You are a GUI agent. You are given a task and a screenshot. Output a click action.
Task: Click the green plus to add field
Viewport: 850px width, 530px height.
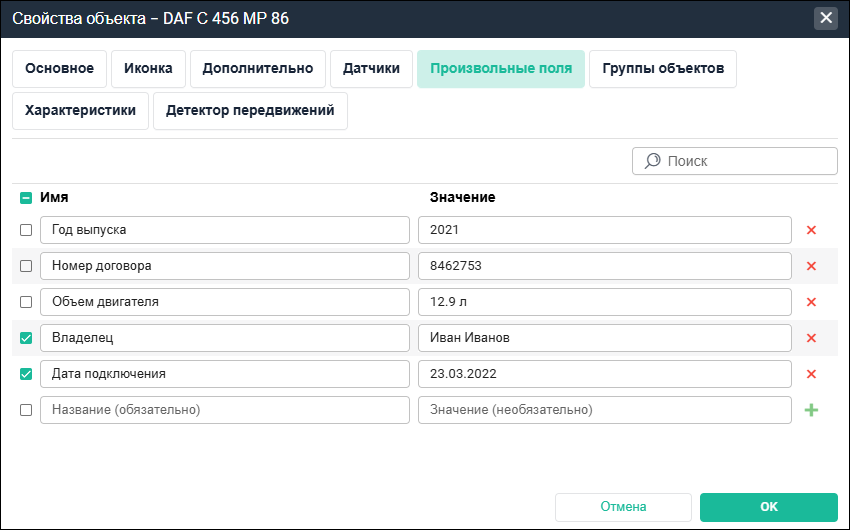(x=811, y=410)
